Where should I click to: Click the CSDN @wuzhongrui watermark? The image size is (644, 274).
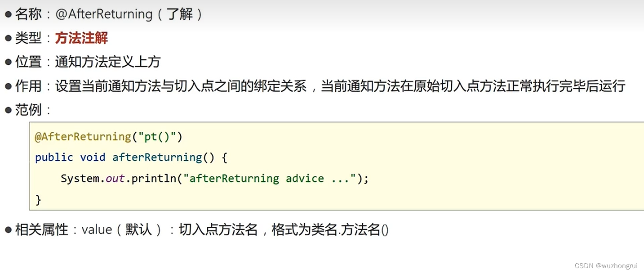(x=606, y=266)
